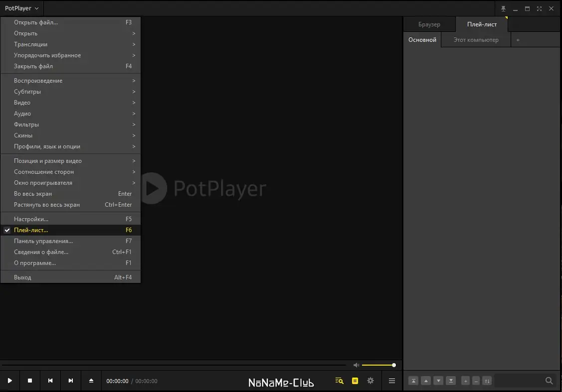Add new playlist tab with plus
This screenshot has width=562, height=392.
[518, 40]
